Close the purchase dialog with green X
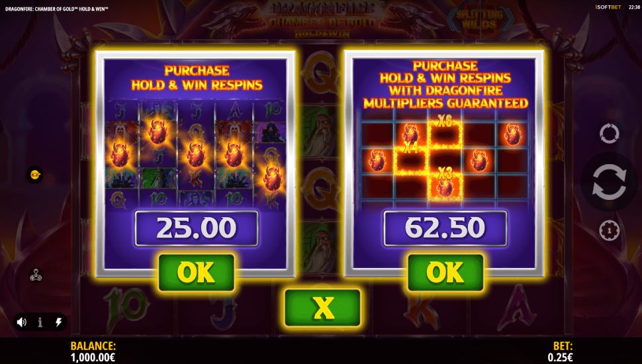This screenshot has width=642, height=364. 322,308
